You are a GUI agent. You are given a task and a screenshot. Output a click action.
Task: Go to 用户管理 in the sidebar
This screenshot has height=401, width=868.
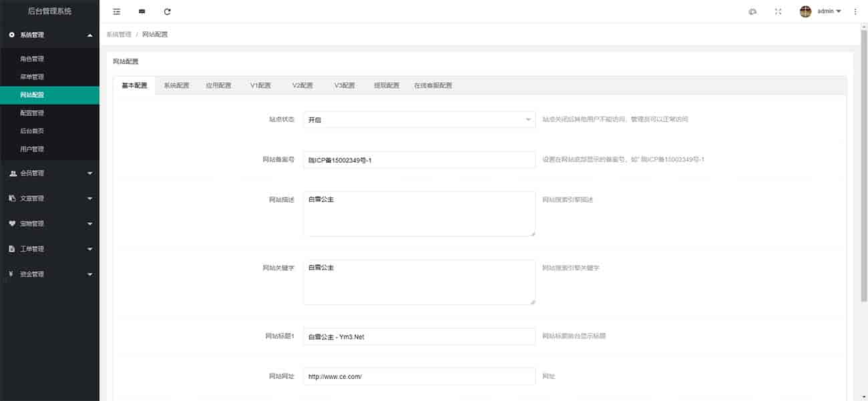(x=32, y=149)
